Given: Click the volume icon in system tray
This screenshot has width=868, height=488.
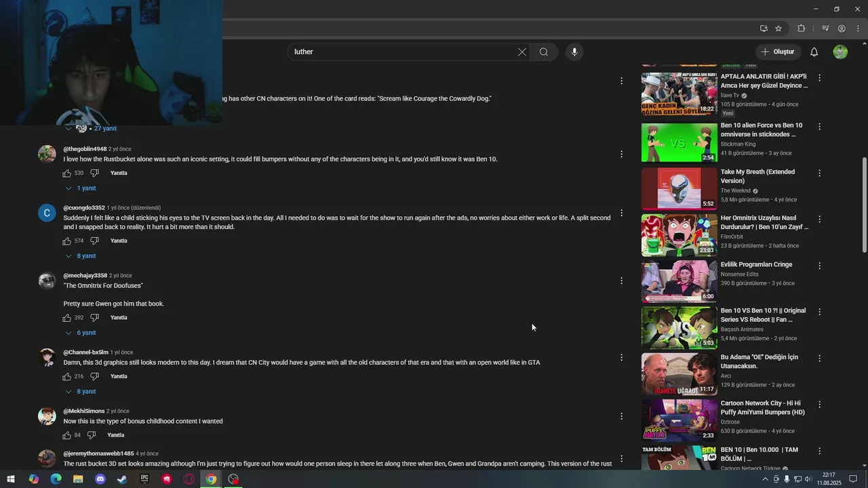Looking at the screenshot, I should coord(807,479).
